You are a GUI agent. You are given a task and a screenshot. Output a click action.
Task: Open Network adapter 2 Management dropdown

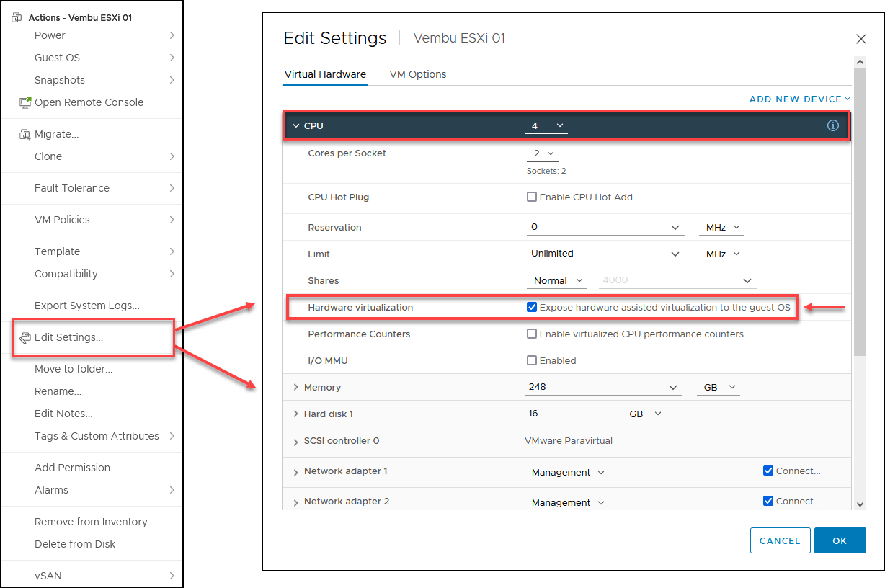tap(567, 503)
